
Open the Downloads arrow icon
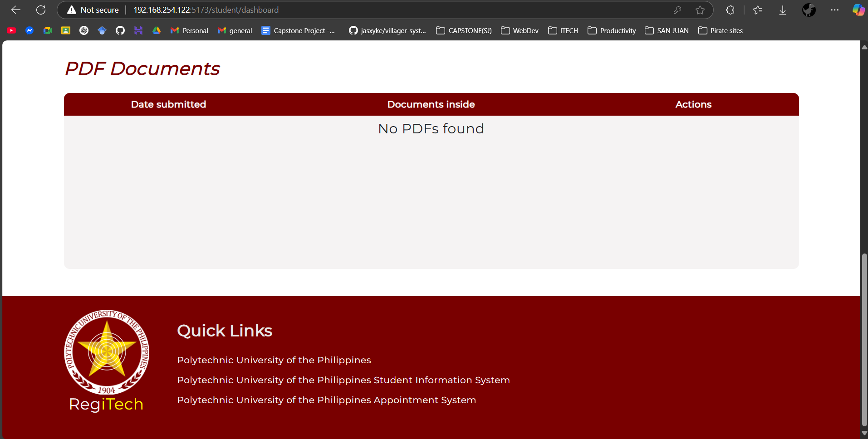coord(783,10)
